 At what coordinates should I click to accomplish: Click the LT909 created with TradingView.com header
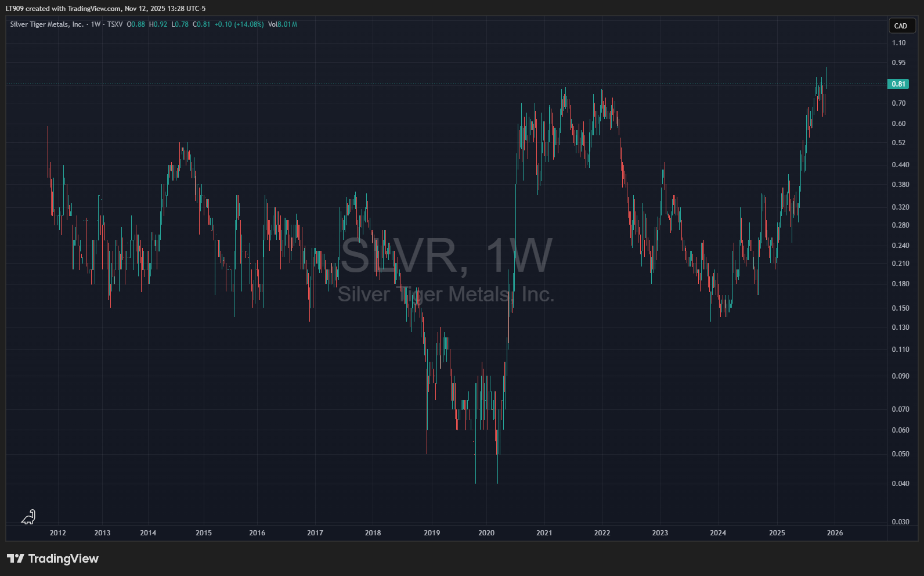pyautogui.click(x=106, y=9)
